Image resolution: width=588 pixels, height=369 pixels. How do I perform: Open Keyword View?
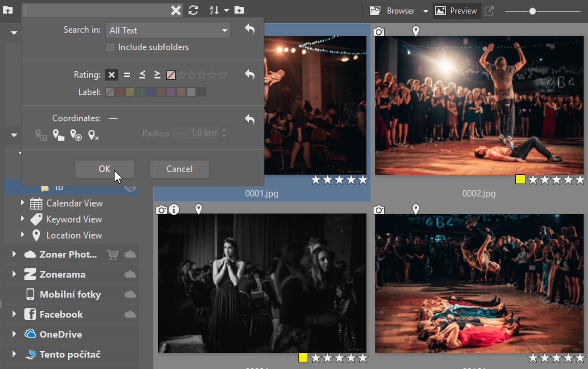[74, 219]
